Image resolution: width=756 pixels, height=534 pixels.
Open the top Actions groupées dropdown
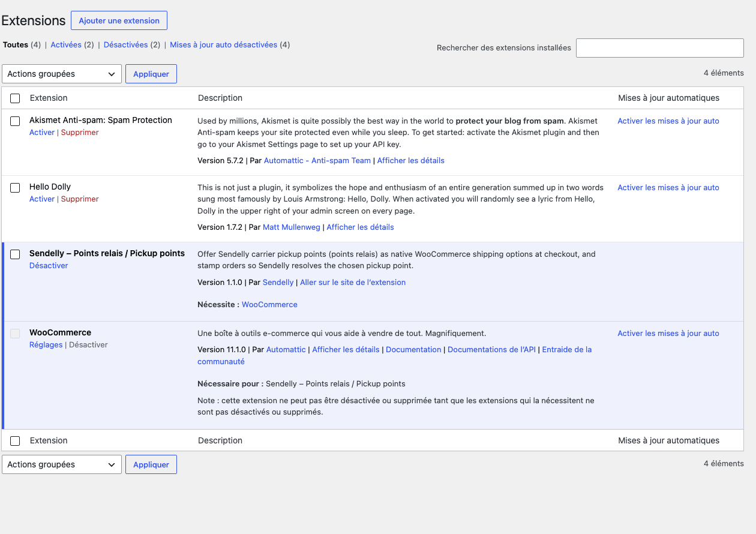[x=62, y=74]
